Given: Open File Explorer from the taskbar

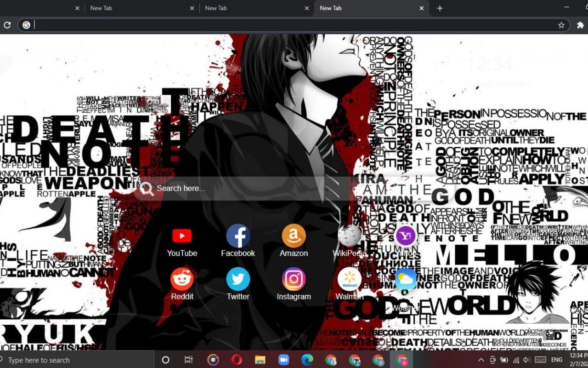Looking at the screenshot, I should [260, 360].
